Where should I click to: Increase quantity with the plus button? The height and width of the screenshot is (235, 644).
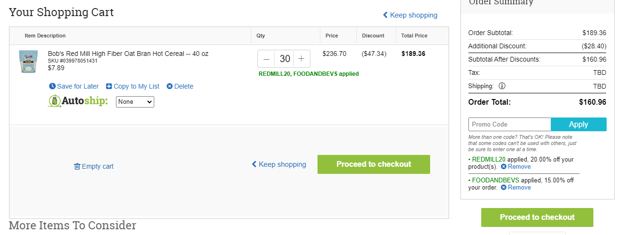pos(301,59)
